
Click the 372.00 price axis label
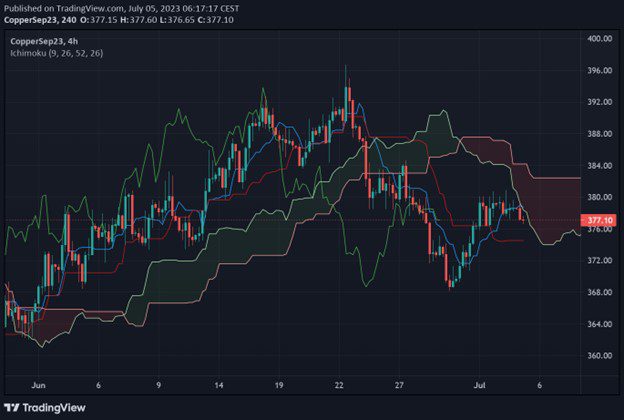click(600, 260)
